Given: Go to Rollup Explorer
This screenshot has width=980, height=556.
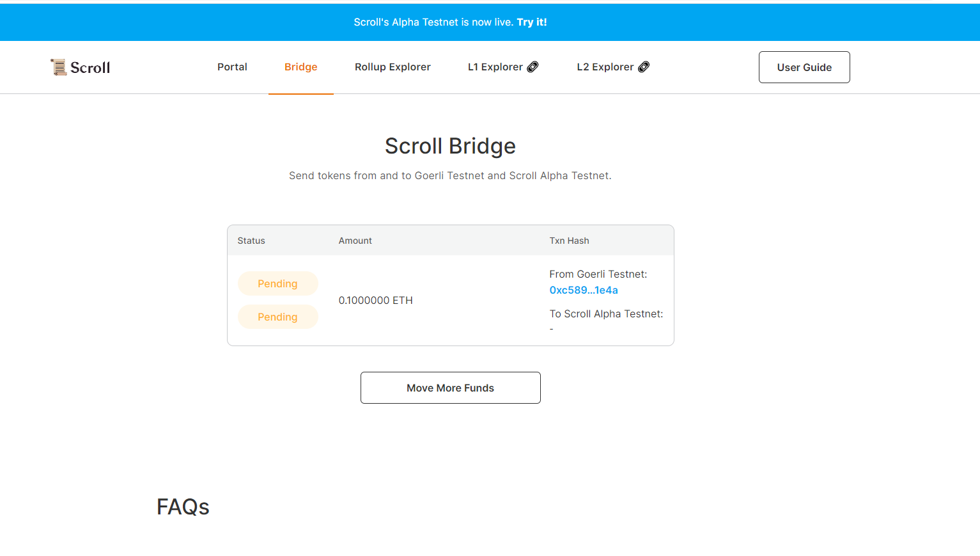Looking at the screenshot, I should [393, 67].
